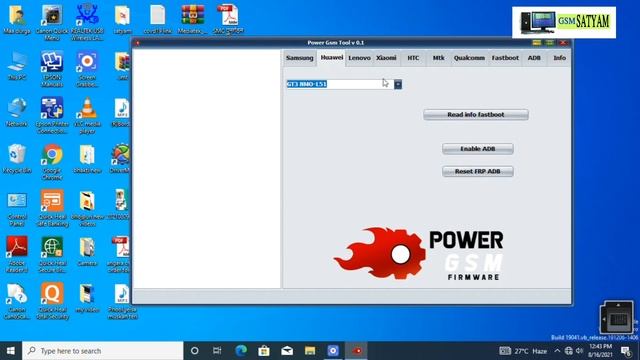Open the WinRAR archive icon on desktop
This screenshot has height=360, width=640.
[x=193, y=19]
